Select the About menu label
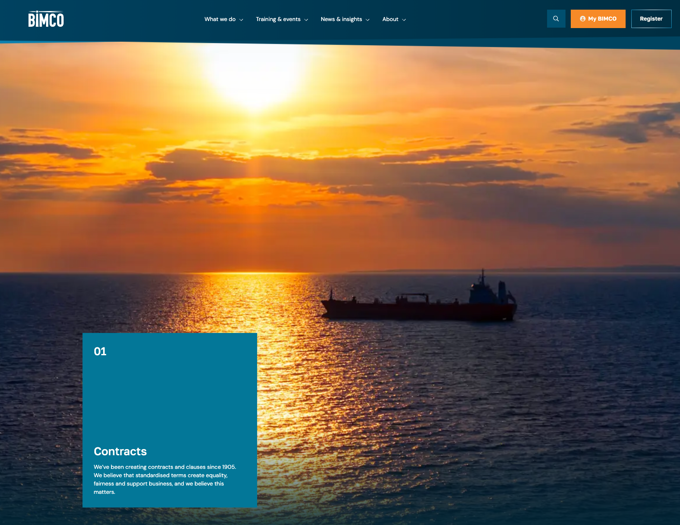Screen dimensions: 680x525 click(390, 19)
